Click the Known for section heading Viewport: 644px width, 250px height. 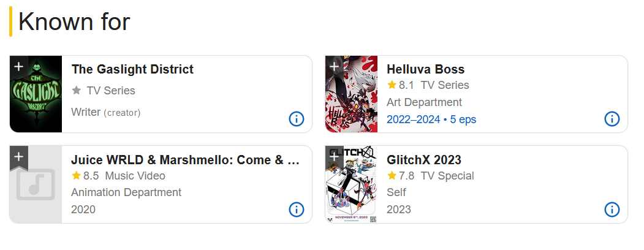(x=74, y=21)
